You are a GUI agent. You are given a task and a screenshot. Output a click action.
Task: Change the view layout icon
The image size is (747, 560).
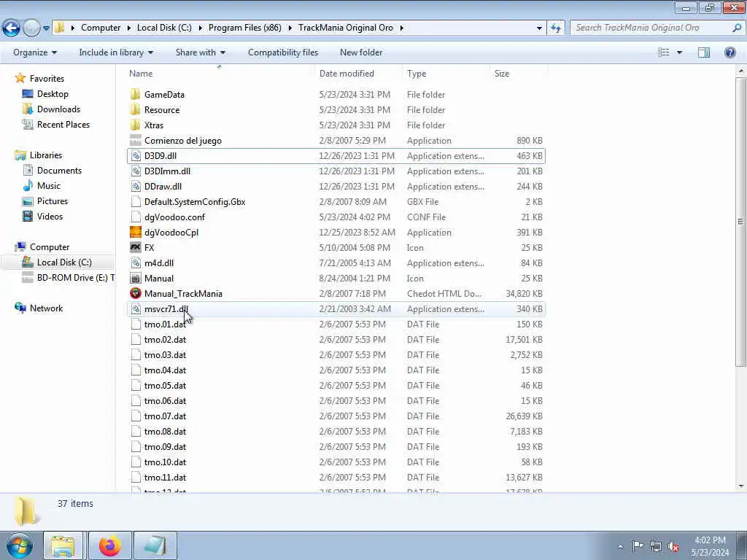click(x=663, y=52)
